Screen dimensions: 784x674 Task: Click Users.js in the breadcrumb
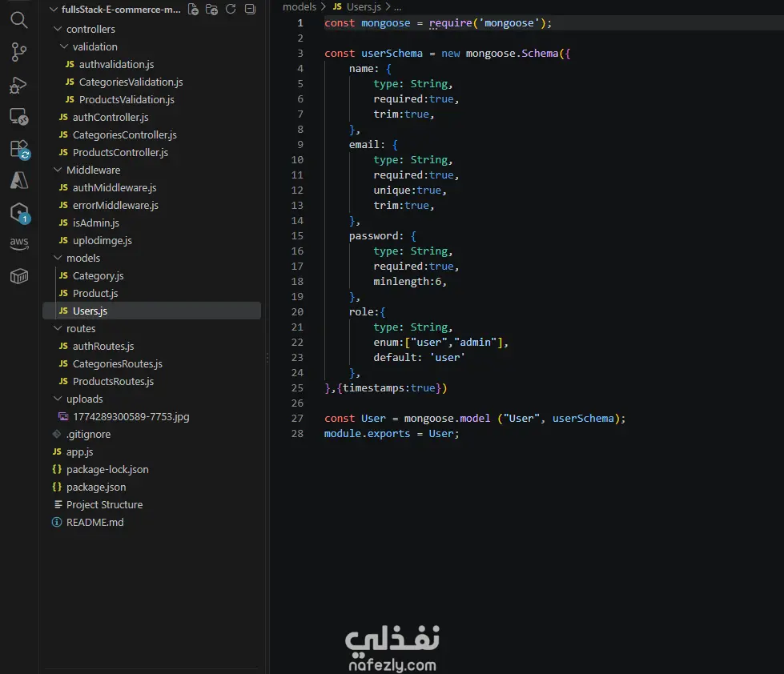point(364,7)
